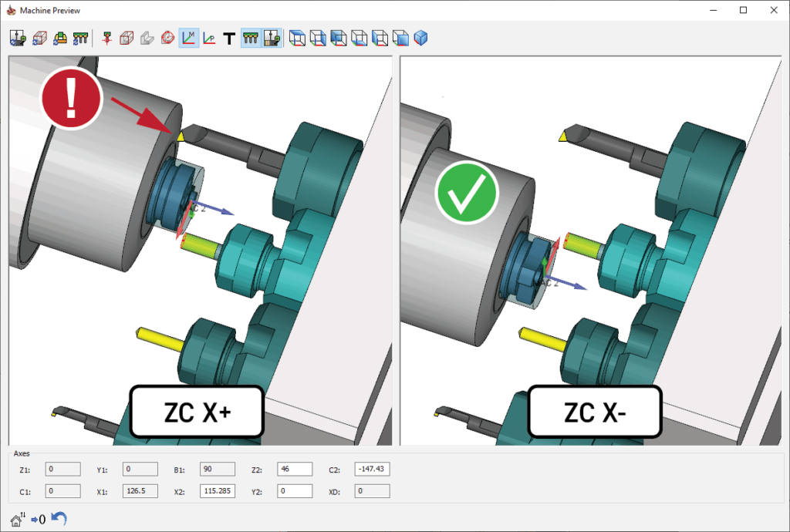Toggle the text labels display with the T icon

(x=229, y=37)
